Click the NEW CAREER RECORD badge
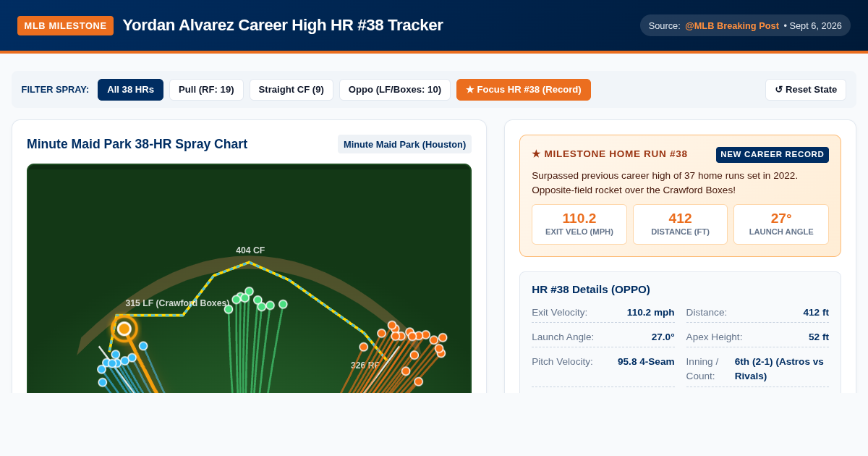 click(773, 154)
